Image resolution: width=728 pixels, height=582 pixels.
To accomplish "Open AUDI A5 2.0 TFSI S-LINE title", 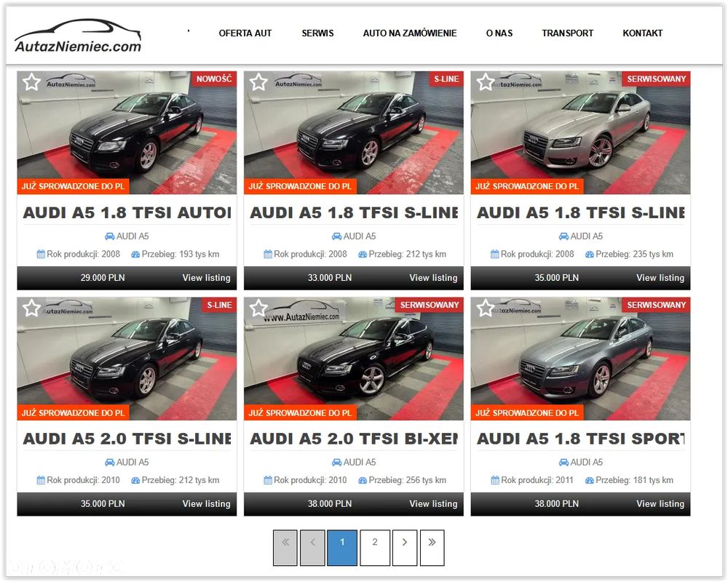I will (x=127, y=439).
